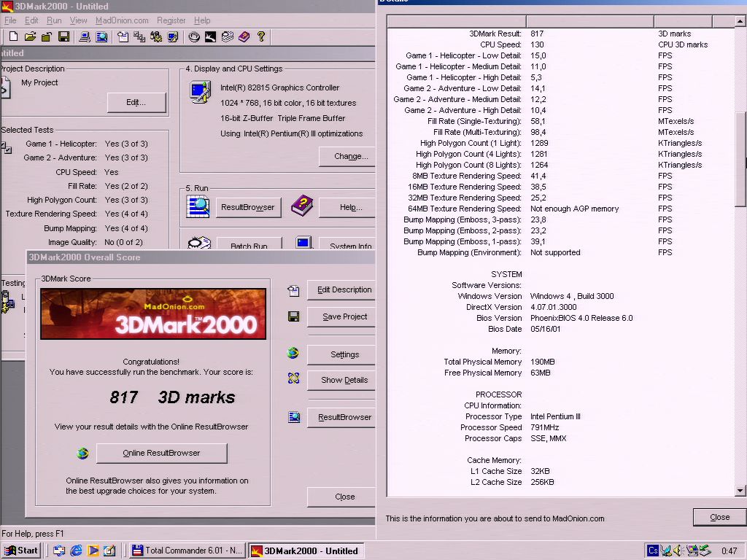Open the Edit menu
Screen dimensions: 747x560
[31, 20]
